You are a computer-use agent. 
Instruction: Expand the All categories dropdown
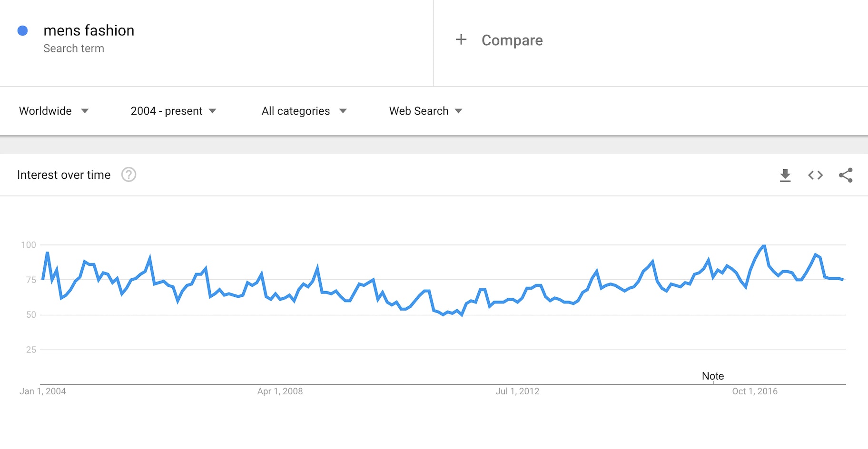pyautogui.click(x=304, y=111)
